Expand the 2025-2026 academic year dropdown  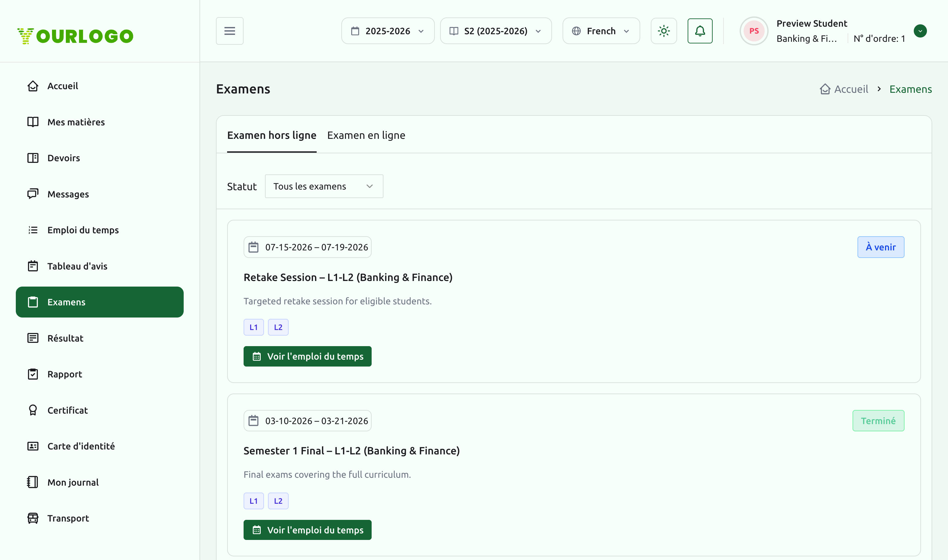pyautogui.click(x=388, y=31)
